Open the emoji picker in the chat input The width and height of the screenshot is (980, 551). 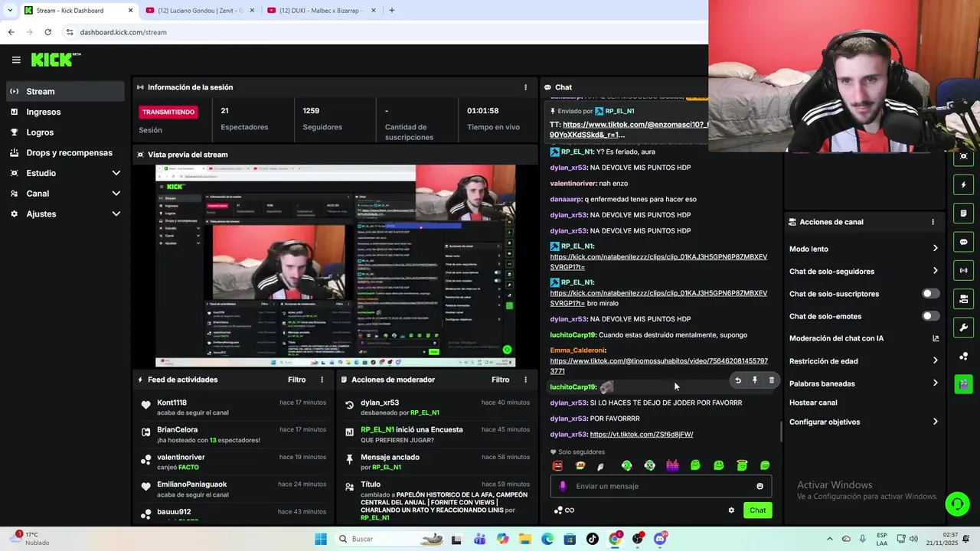[x=759, y=486]
